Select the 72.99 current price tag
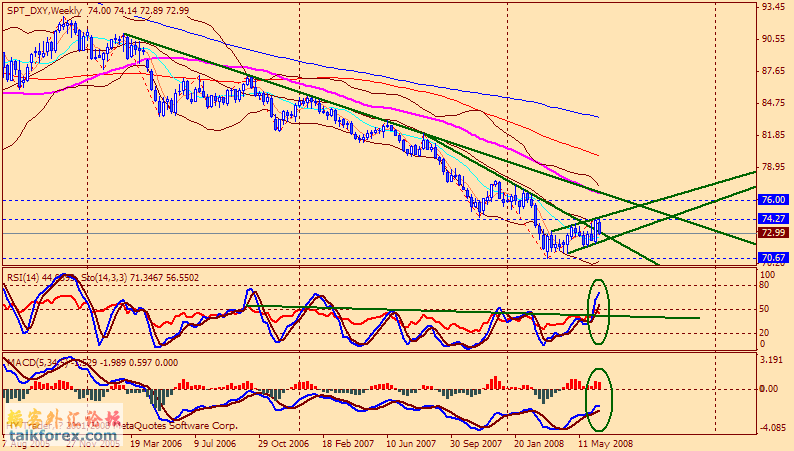This screenshot has width=794, height=451. (773, 233)
